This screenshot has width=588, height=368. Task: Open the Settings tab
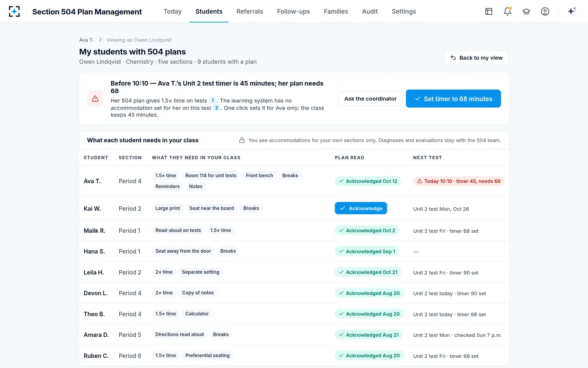[x=404, y=11]
